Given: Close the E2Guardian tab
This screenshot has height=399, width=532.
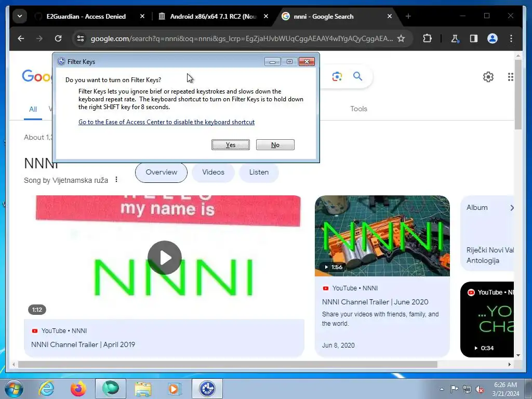Looking at the screenshot, I should click(142, 16).
